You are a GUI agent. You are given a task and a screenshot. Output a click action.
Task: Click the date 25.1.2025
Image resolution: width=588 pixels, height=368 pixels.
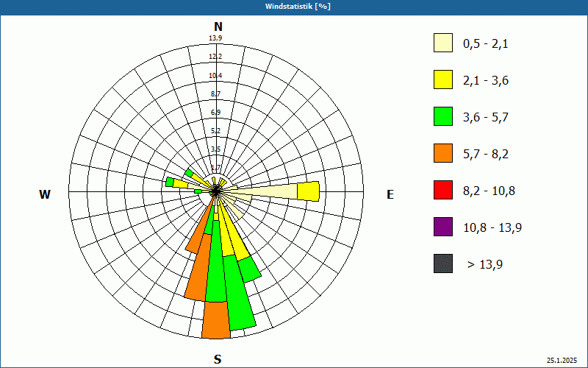tap(562, 361)
